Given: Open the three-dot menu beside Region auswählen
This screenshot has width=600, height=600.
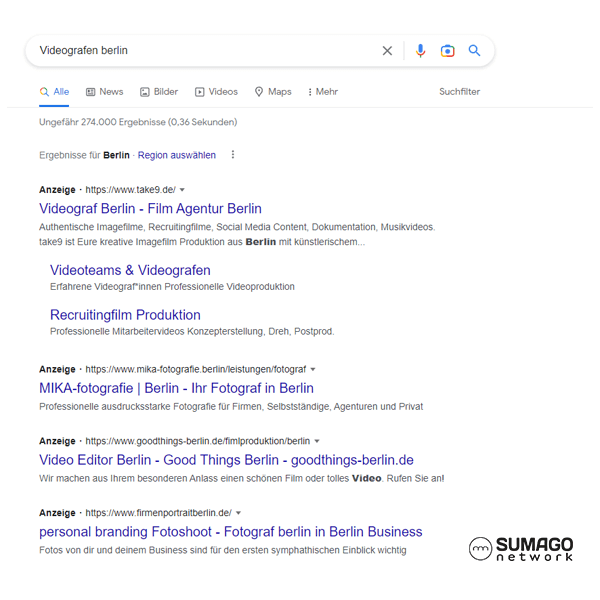Looking at the screenshot, I should tap(233, 155).
